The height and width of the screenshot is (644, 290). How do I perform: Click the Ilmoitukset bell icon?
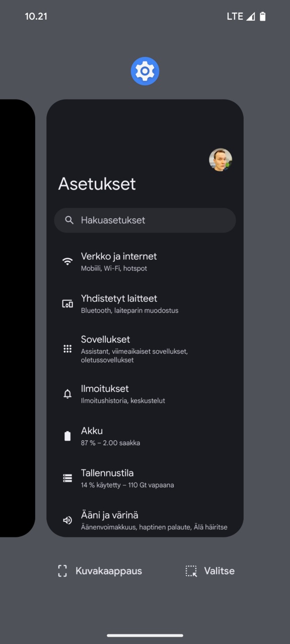coord(67,394)
